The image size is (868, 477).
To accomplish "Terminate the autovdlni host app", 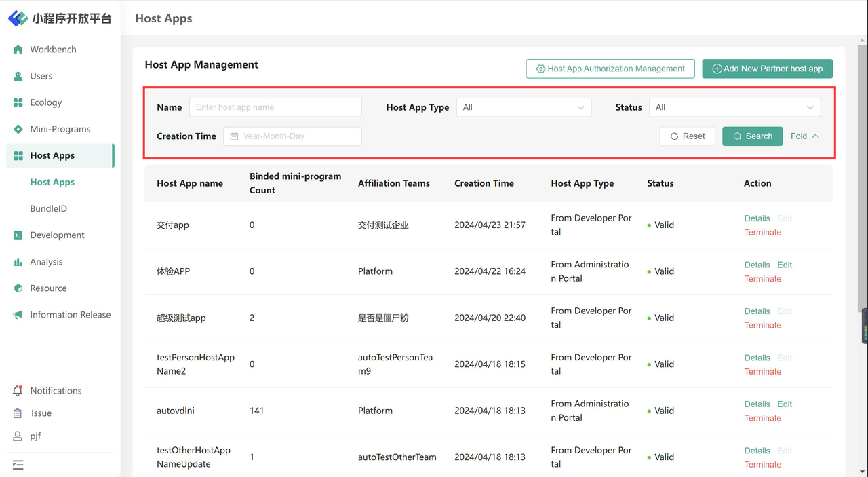I will tap(763, 418).
